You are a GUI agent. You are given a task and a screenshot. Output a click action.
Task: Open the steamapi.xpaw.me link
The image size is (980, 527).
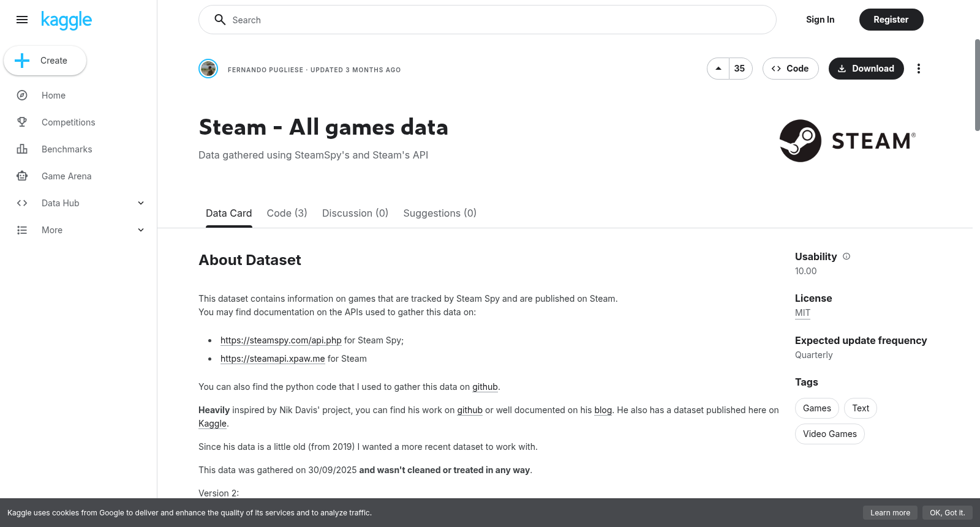point(273,359)
